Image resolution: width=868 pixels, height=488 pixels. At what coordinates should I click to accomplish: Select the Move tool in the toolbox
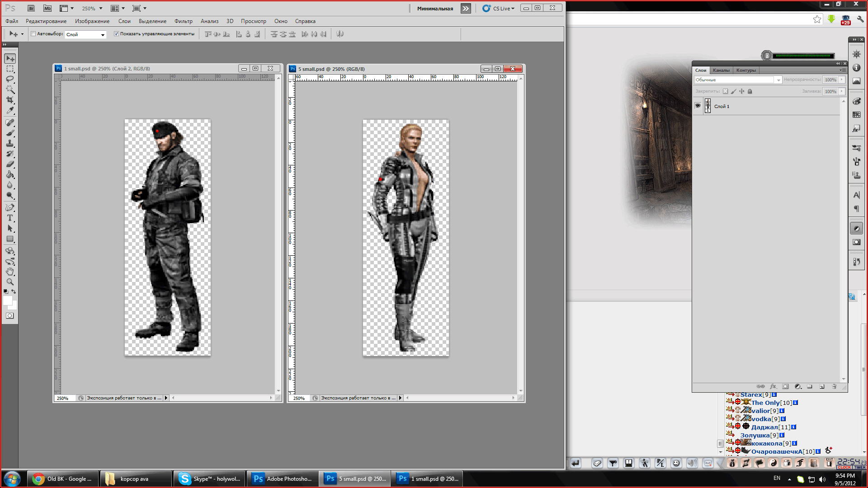coord(10,58)
